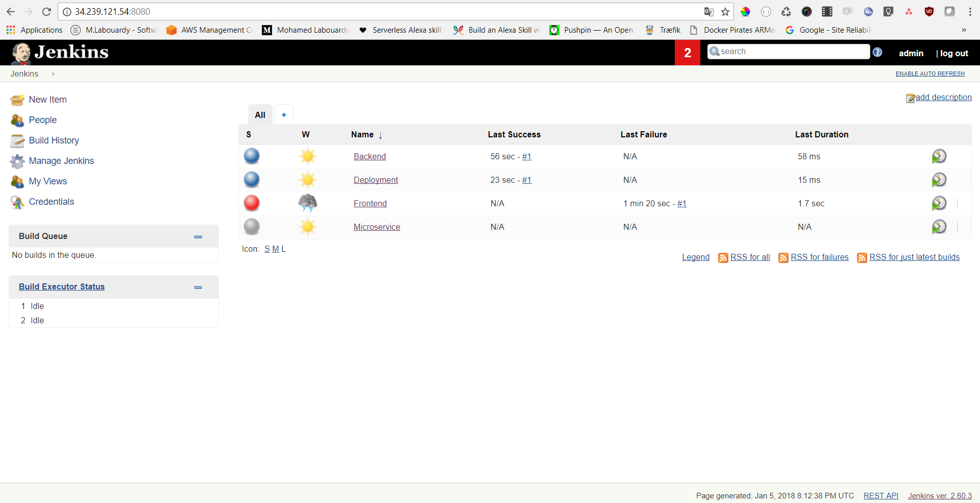This screenshot has width=980, height=503.
Task: Click the sunny weather icon for Deployment
Action: tap(308, 180)
